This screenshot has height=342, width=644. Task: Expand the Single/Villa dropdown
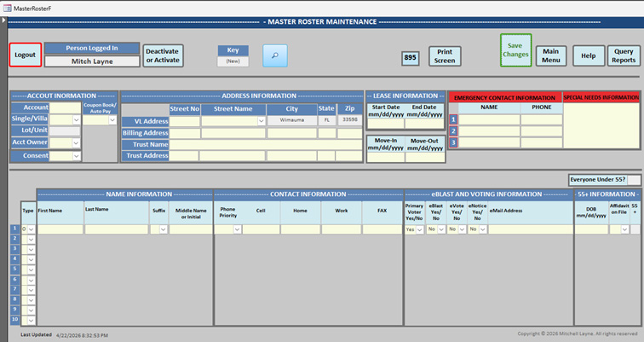[77, 120]
